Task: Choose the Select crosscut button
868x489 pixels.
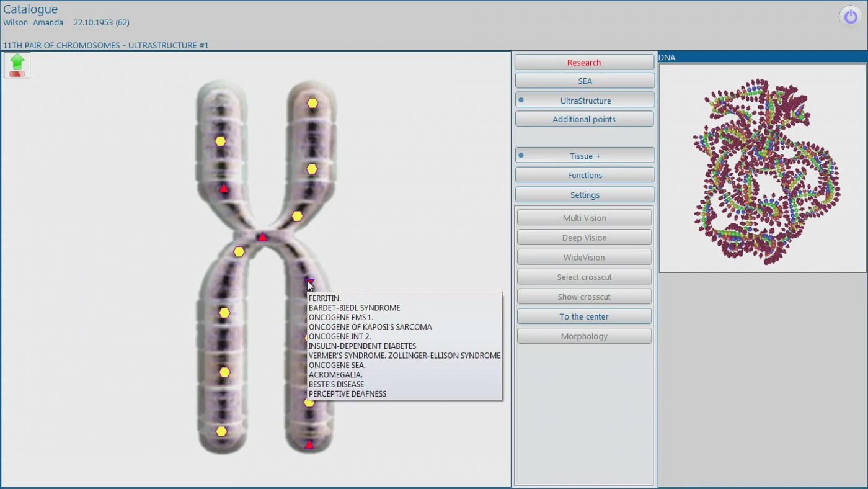Action: (584, 277)
